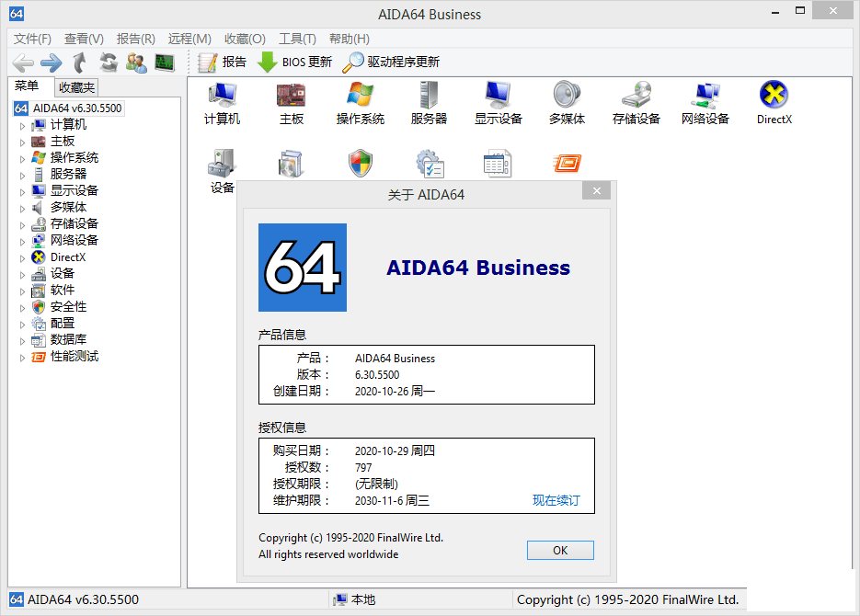Open the 设备 devices icon in main pane
The height and width of the screenshot is (616, 860).
[x=223, y=171]
